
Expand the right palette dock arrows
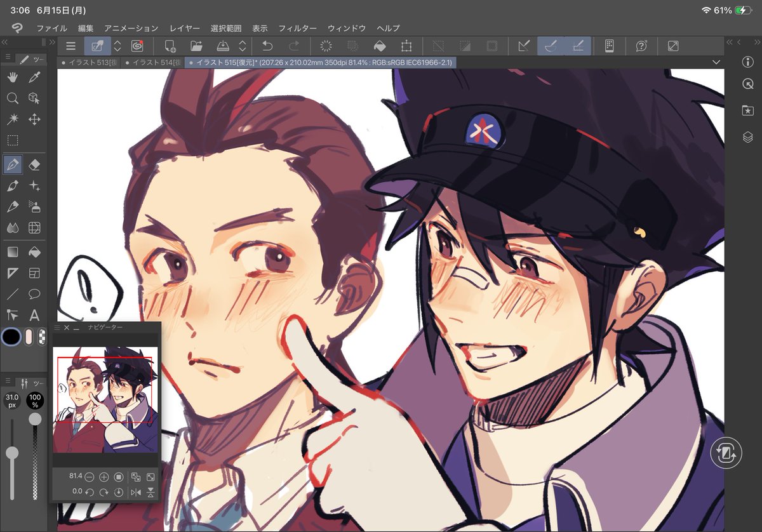[728, 42]
